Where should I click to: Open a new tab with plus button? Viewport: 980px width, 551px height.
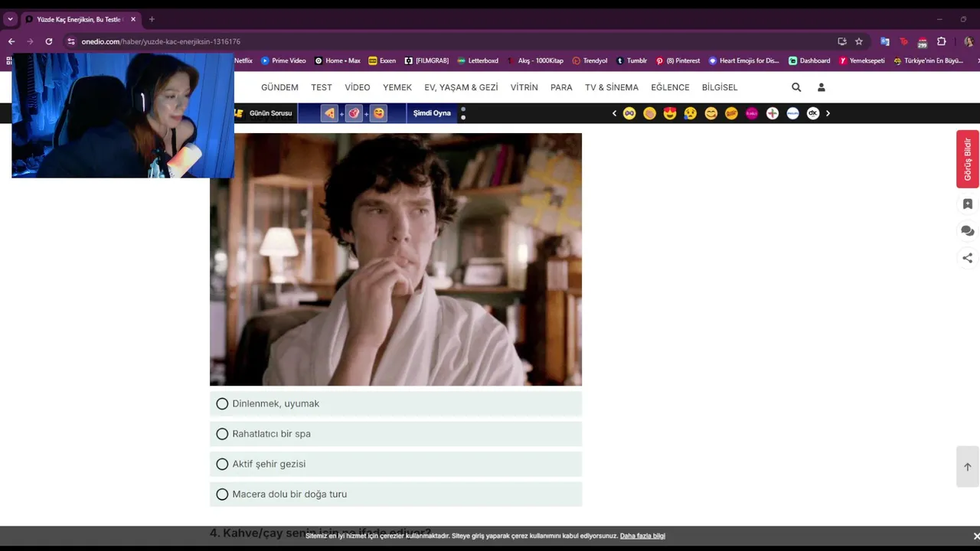(x=152, y=19)
